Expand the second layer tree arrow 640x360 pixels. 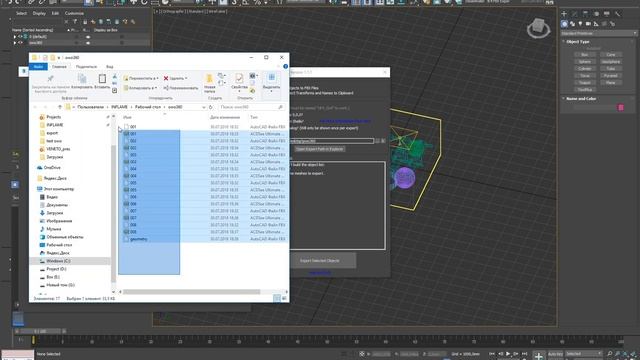(x=15, y=42)
